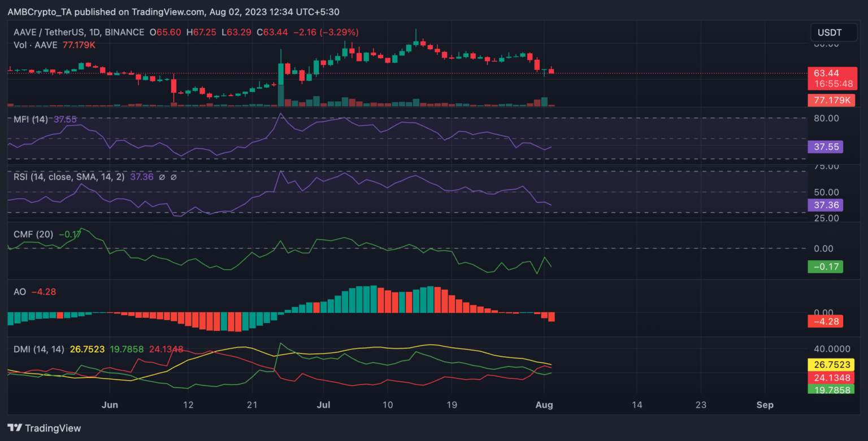This screenshot has width=868, height=441.
Task: Click the Jul label on time axis
Action: 324,405
